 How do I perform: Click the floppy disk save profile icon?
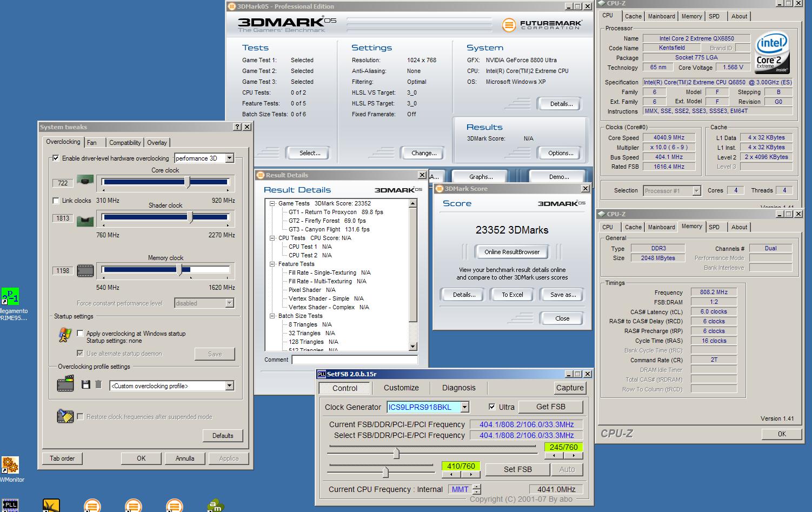coord(85,384)
